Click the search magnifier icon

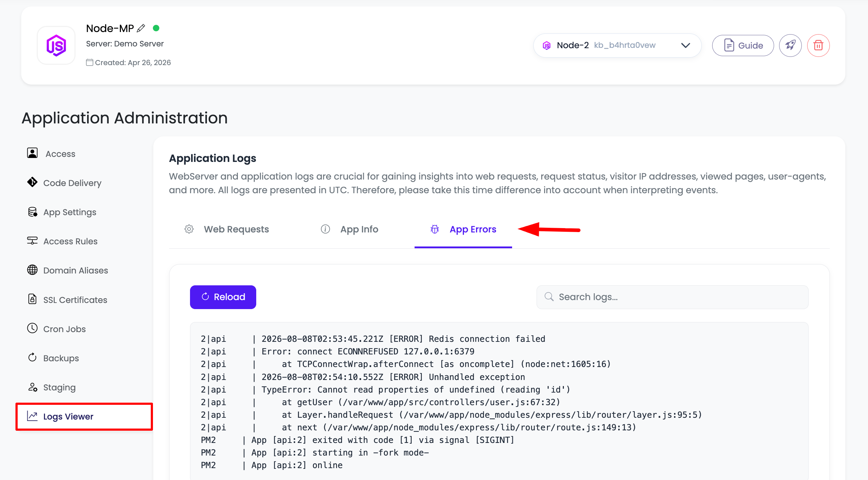tap(549, 296)
